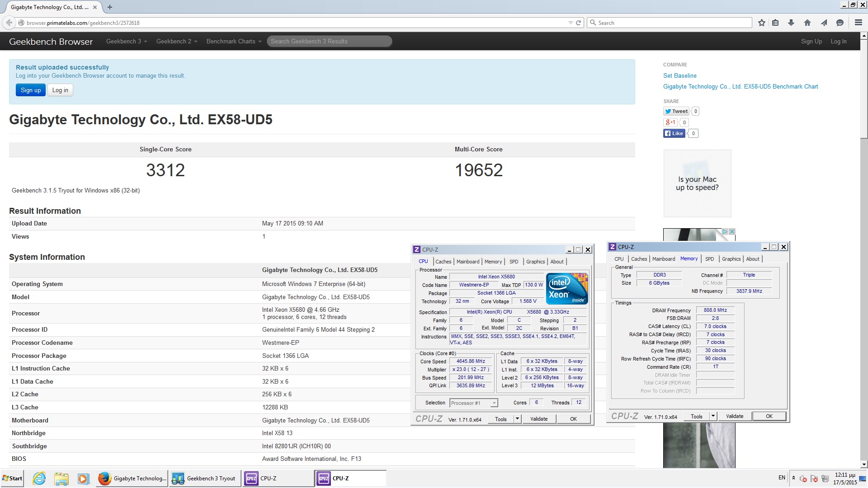Go to the Firefox home icon
Image resolution: width=868 pixels, height=488 pixels.
click(x=807, y=23)
